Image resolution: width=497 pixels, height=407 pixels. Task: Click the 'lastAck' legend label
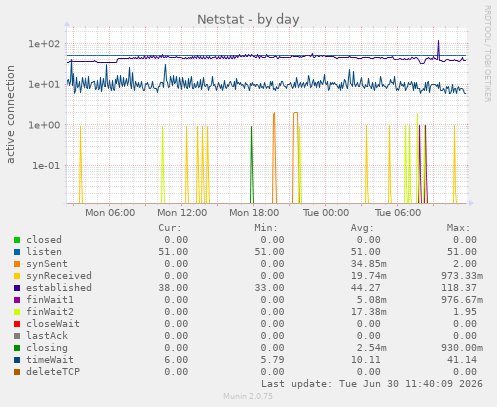point(47,336)
